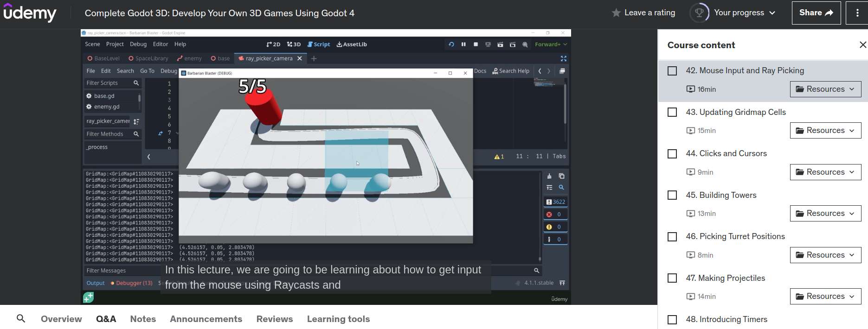Open lecture 47. Making Projectiles
The image size is (868, 329).
[x=725, y=278]
